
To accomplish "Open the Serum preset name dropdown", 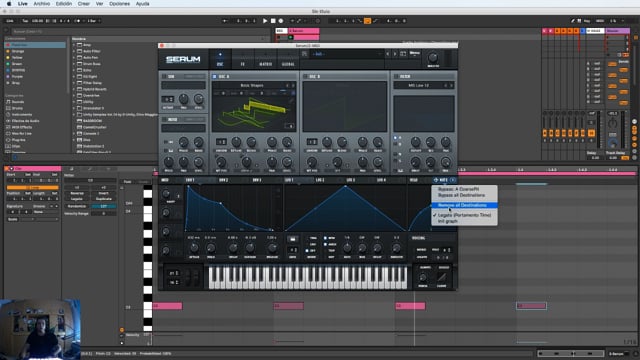I will pyautogui.click(x=347, y=54).
